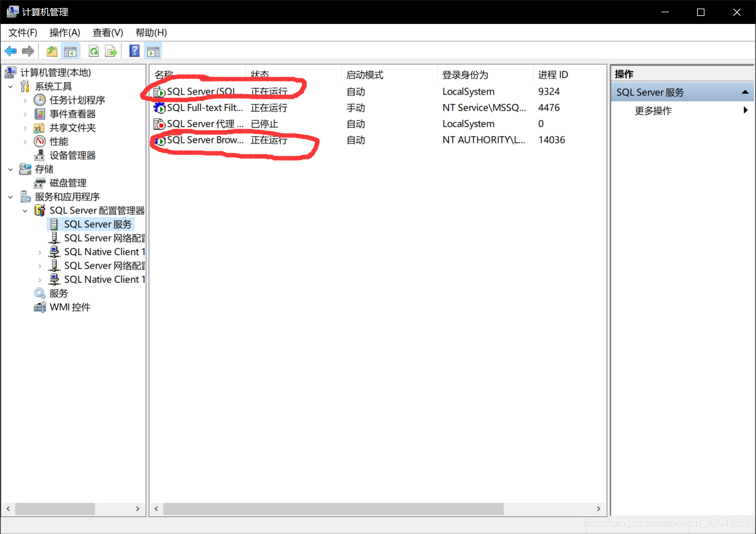Sort list by the 进程 ID column header
Screen dimensions: 756x534
pos(569,75)
